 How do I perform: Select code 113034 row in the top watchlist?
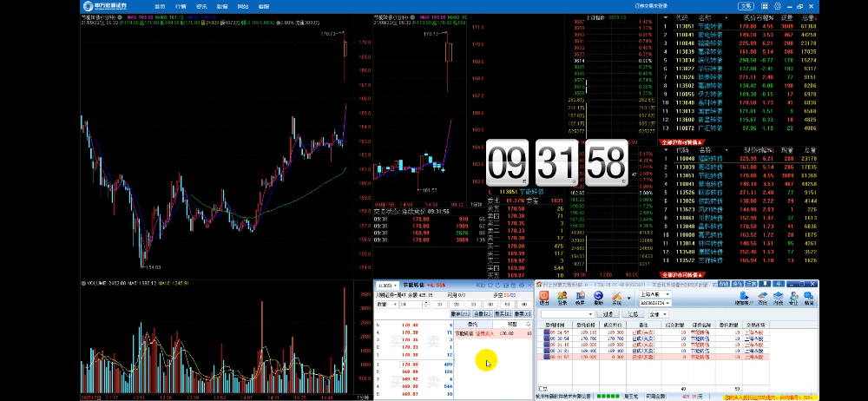point(739,60)
